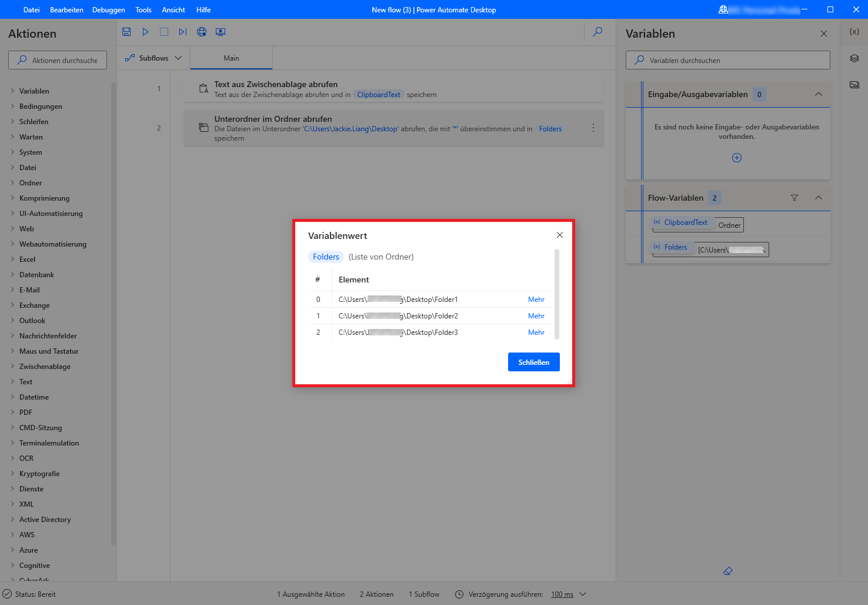This screenshot has height=605, width=868.
Task: Focus the Aktionen durchsuchen search field
Action: [58, 60]
